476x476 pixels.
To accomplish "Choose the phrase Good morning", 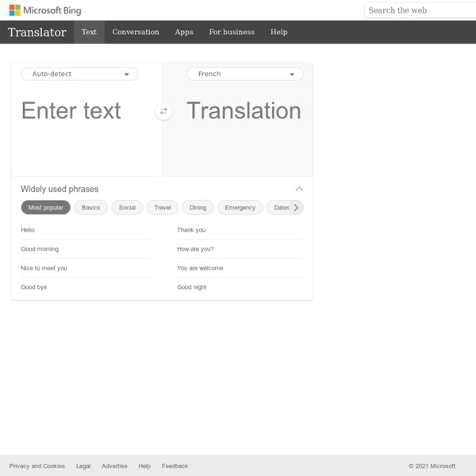I will pyautogui.click(x=86, y=249).
